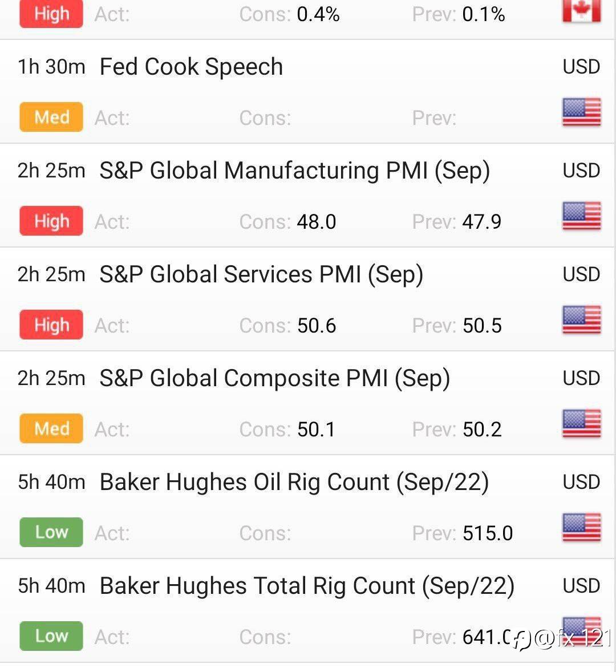616x672 pixels.
Task: Click the US flag for Composite PMI
Action: [x=581, y=423]
